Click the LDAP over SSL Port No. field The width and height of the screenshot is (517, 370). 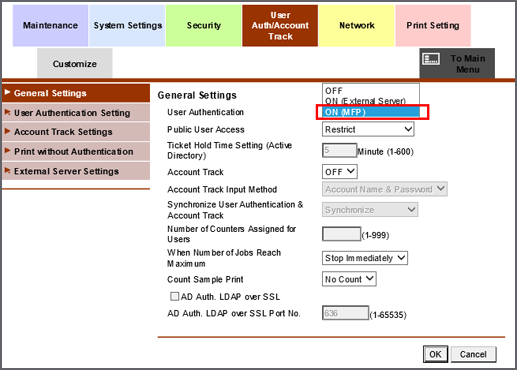click(x=345, y=313)
